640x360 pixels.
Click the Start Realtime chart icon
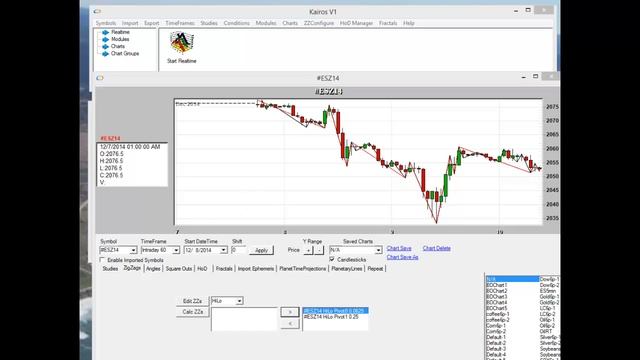point(182,43)
